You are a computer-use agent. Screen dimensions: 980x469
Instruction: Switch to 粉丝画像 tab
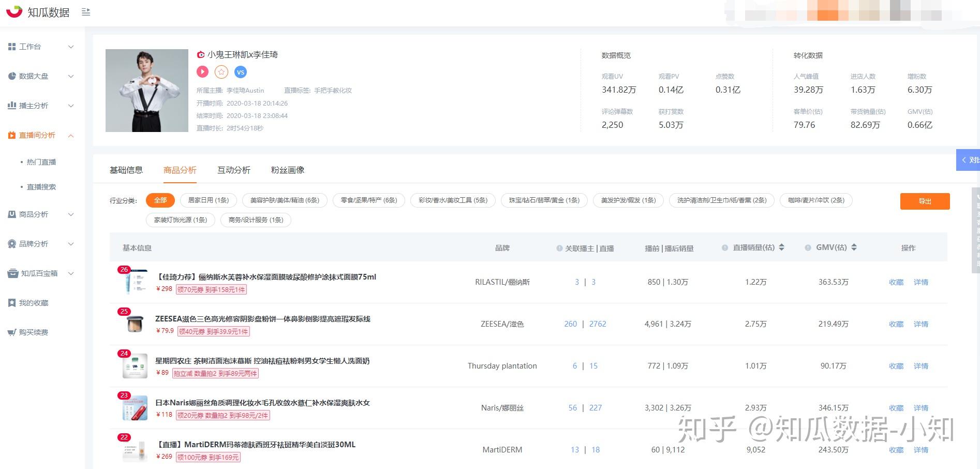tap(288, 170)
